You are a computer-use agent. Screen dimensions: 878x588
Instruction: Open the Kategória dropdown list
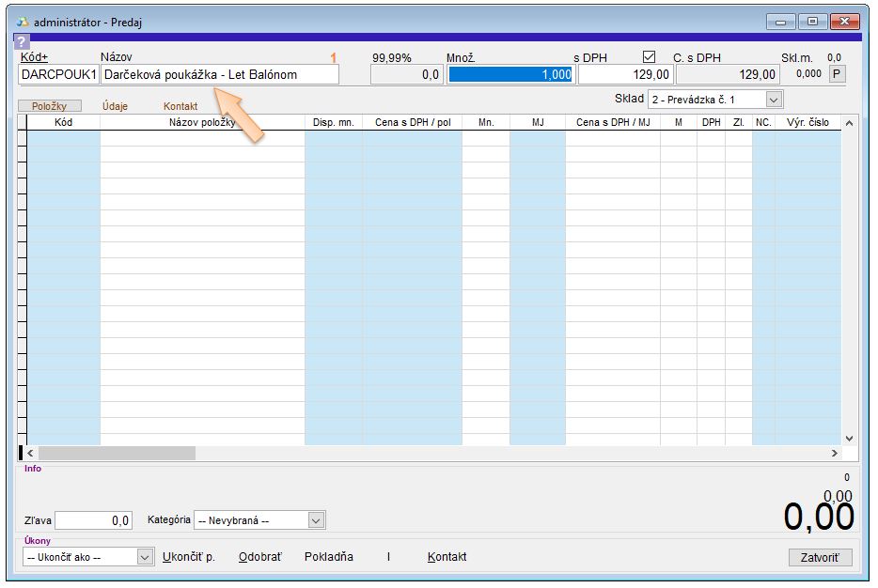pos(316,520)
